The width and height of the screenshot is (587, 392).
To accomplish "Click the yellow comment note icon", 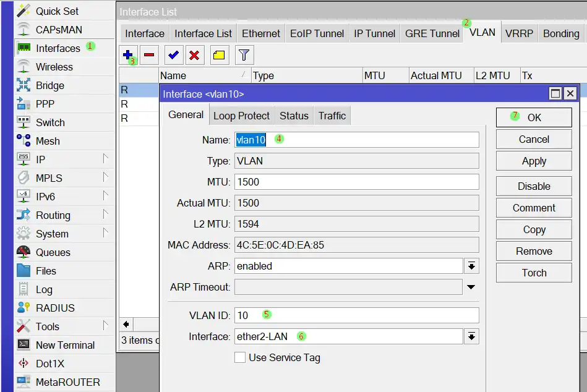I will pyautogui.click(x=219, y=55).
